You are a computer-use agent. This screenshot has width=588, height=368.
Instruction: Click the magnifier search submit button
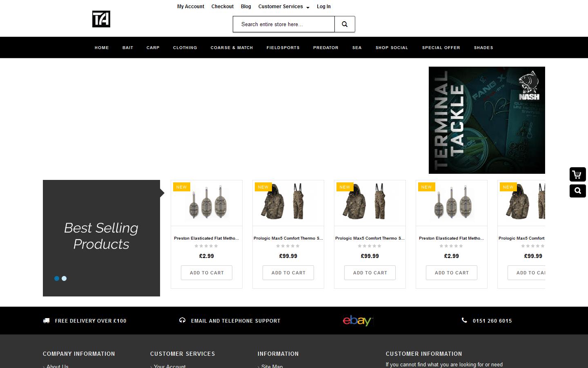pyautogui.click(x=345, y=24)
